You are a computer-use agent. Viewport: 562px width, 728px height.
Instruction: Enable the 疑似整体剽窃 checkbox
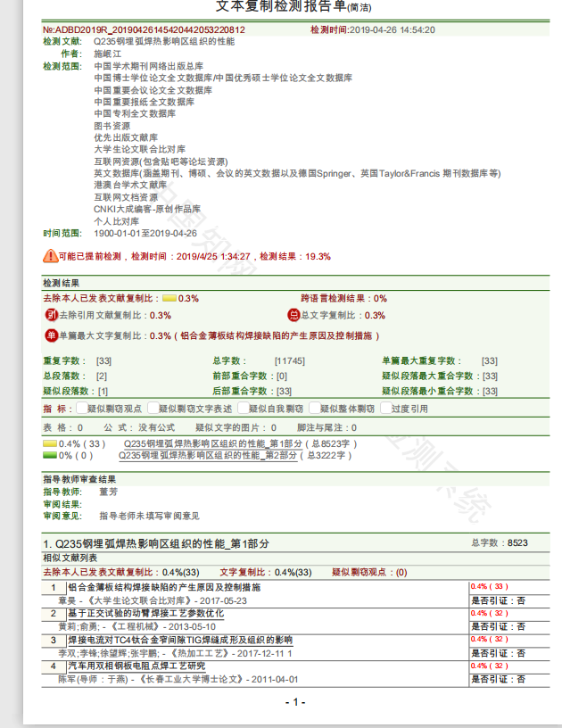pos(315,408)
